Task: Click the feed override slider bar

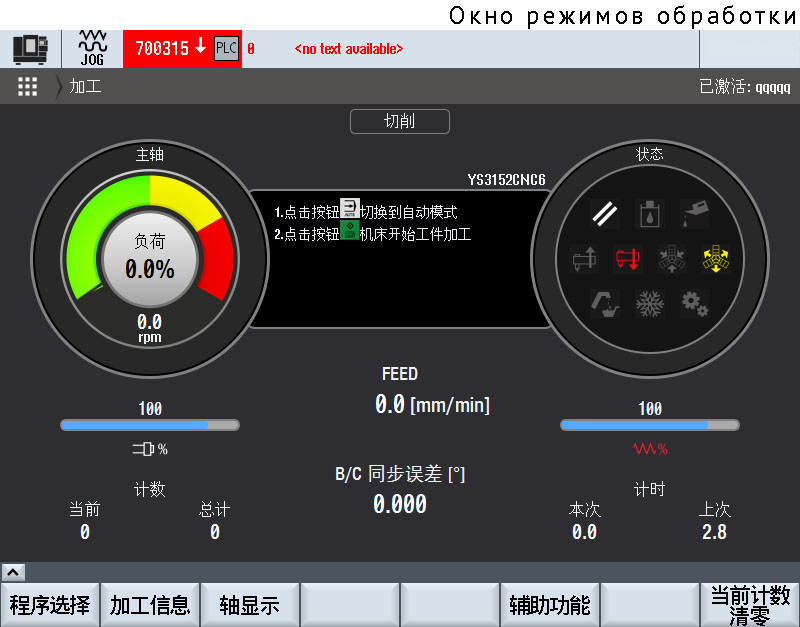Action: coord(650,425)
